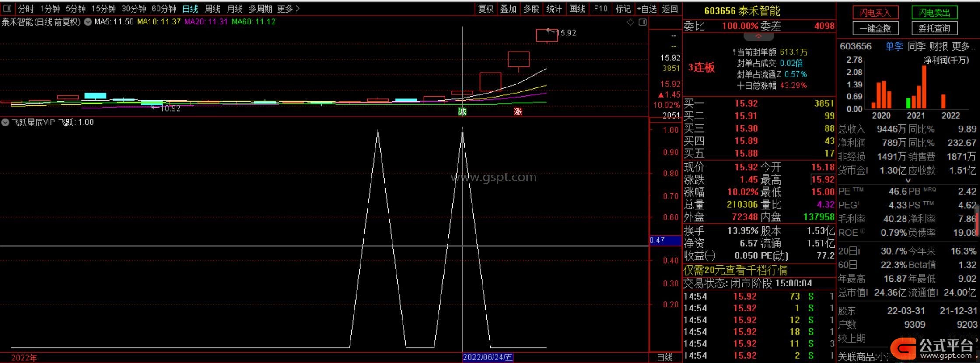The width and height of the screenshot is (980, 363).
Task: Click the 日线 label below the price axis
Action: [x=665, y=357]
